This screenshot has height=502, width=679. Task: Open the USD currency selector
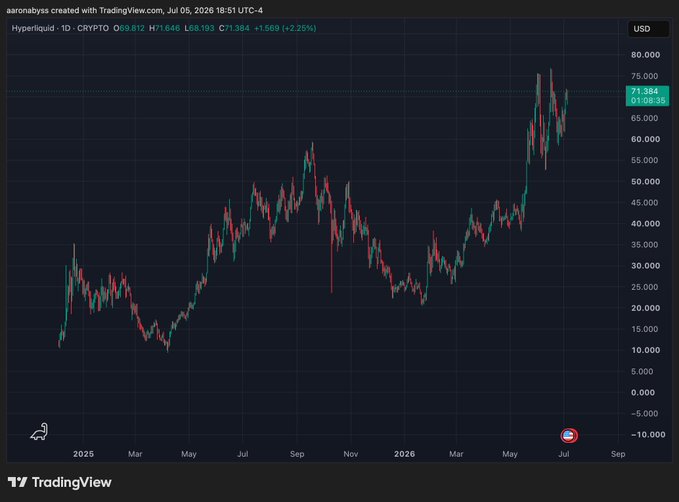[x=648, y=29]
